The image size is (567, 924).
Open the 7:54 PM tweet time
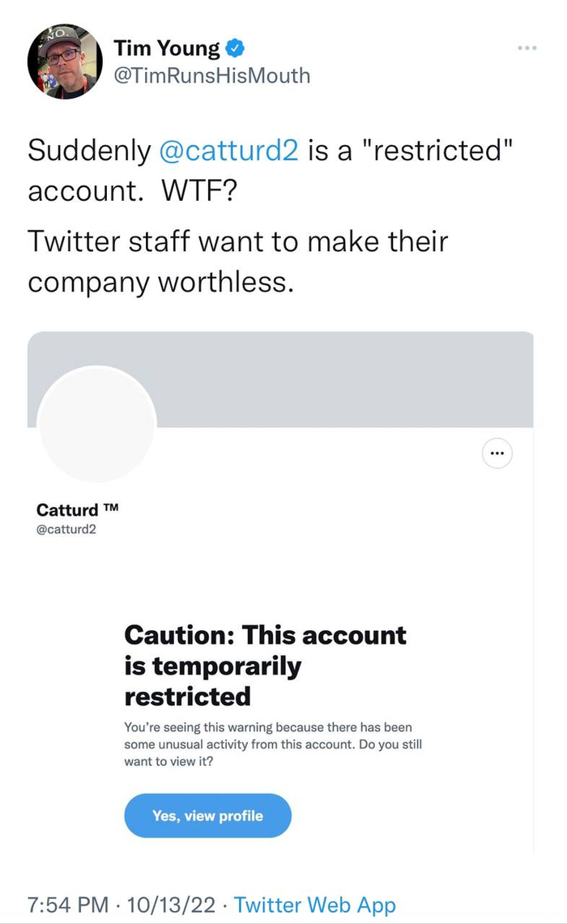68,905
